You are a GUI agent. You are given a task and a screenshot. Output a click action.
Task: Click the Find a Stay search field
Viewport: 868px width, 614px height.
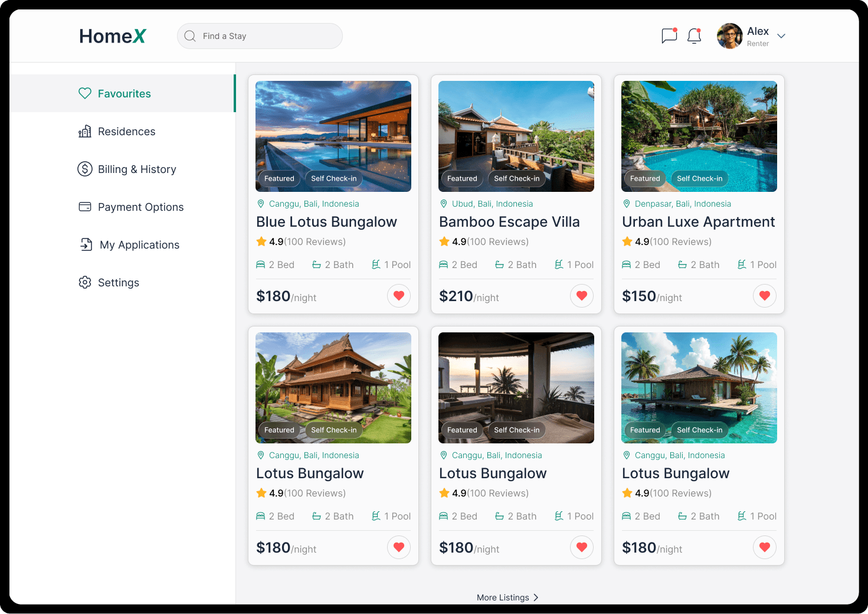[260, 36]
